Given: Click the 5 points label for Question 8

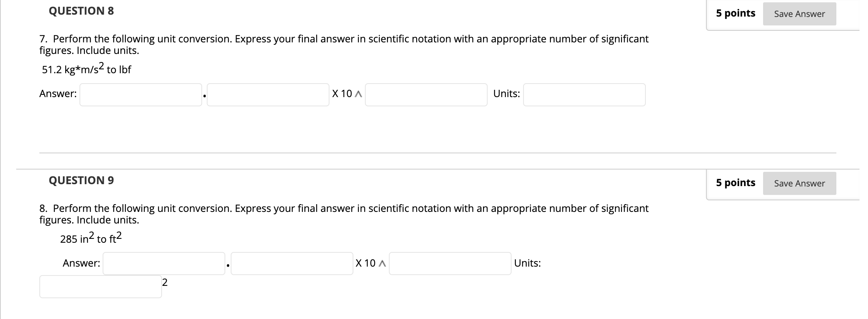Looking at the screenshot, I should [x=735, y=13].
